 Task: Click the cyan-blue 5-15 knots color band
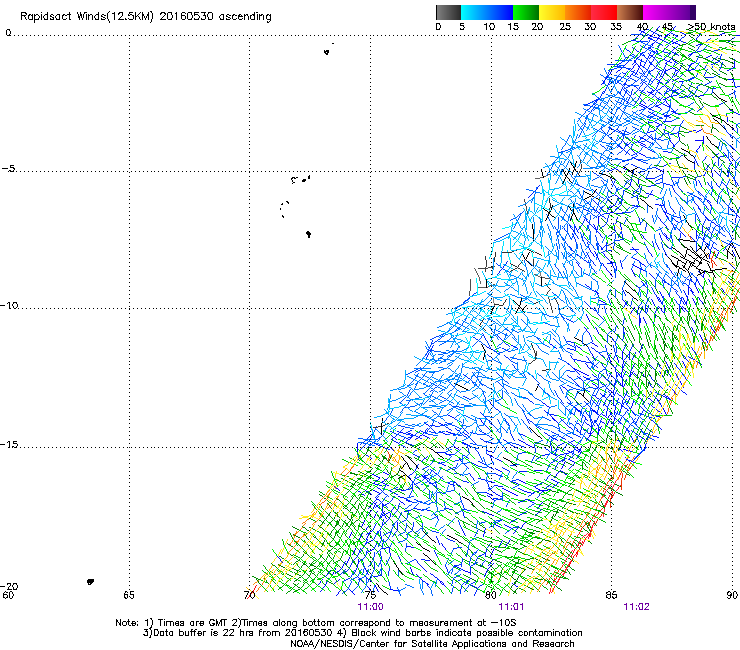487,12
